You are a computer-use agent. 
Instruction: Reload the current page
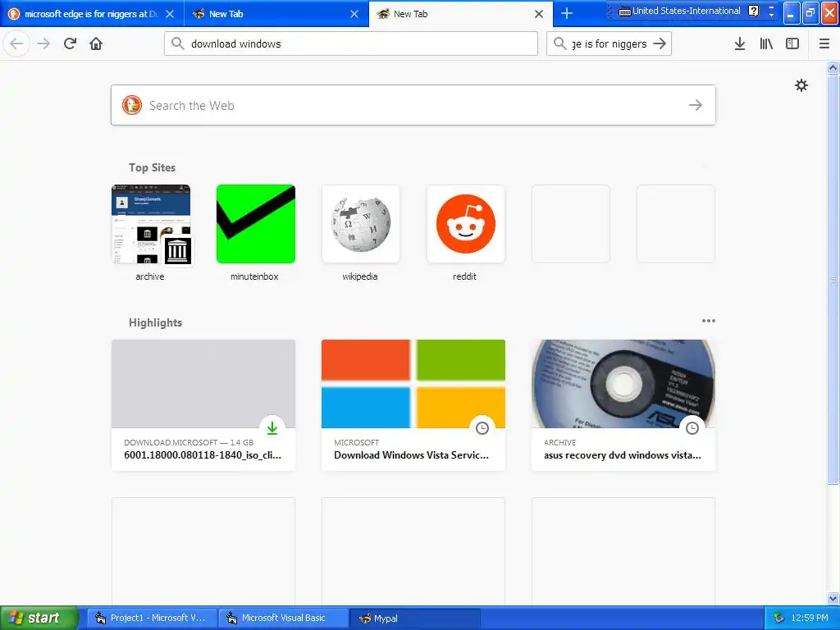[70, 43]
